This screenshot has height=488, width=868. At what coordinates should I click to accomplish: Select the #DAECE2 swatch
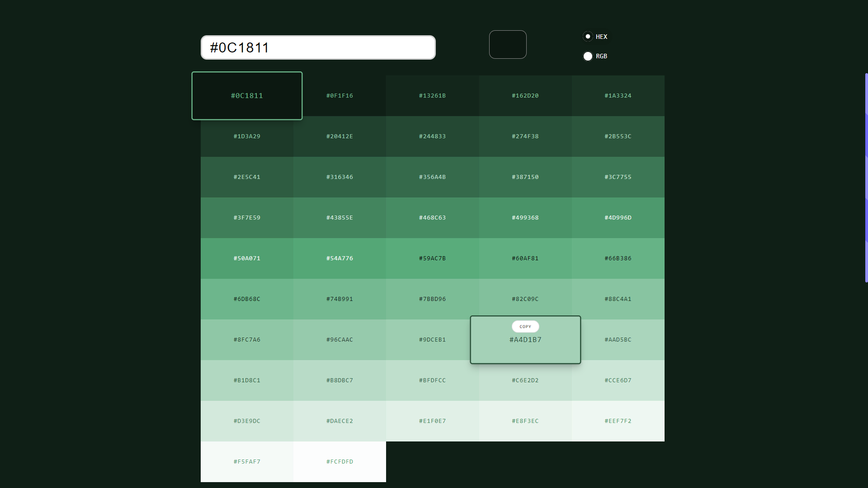[340, 421]
